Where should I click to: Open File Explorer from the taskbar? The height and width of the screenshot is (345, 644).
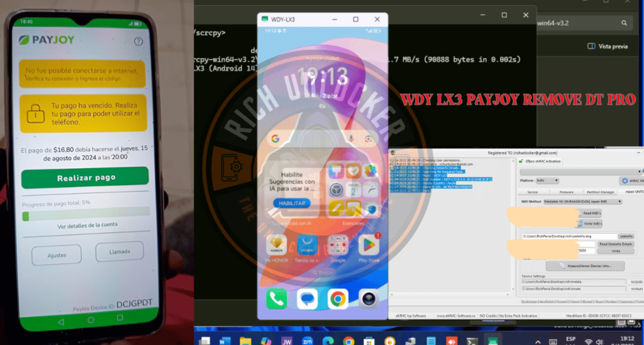pyautogui.click(x=245, y=341)
